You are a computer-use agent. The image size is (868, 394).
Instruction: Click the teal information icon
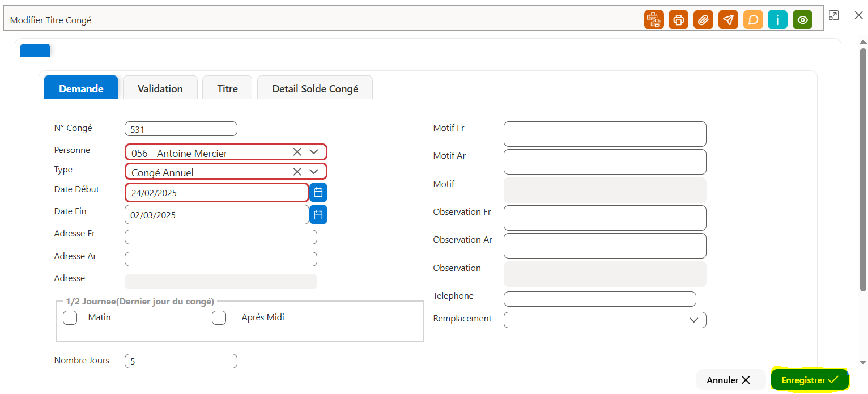[x=777, y=20]
